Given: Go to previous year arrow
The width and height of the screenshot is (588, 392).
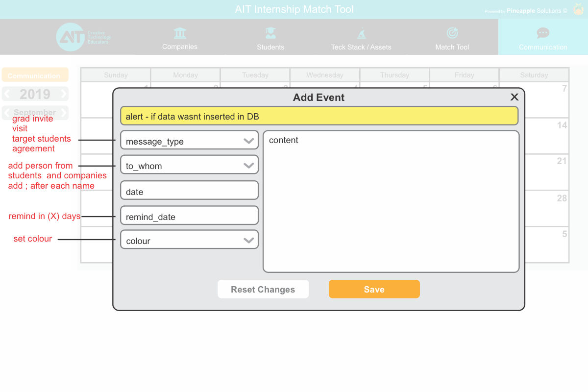Looking at the screenshot, I should [x=7, y=94].
